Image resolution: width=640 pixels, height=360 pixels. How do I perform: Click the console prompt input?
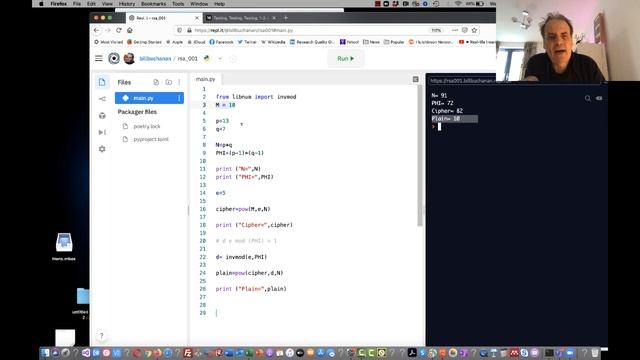point(440,127)
